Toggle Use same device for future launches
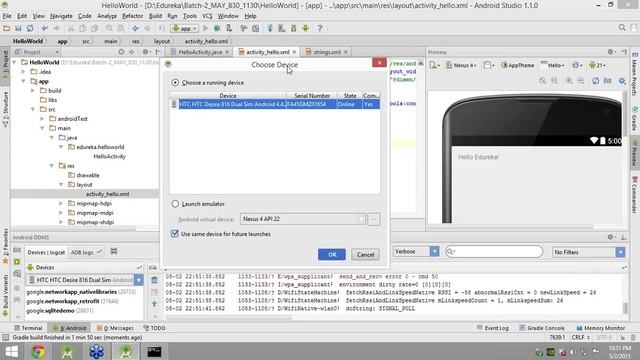 tap(175, 234)
